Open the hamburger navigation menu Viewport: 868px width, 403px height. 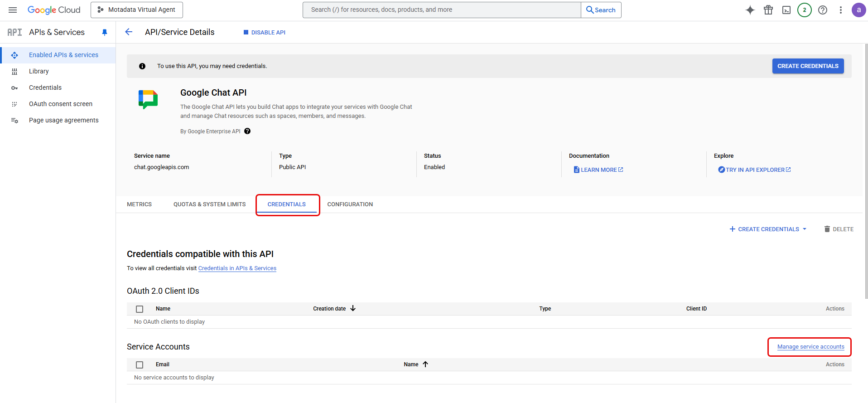pyautogui.click(x=13, y=10)
